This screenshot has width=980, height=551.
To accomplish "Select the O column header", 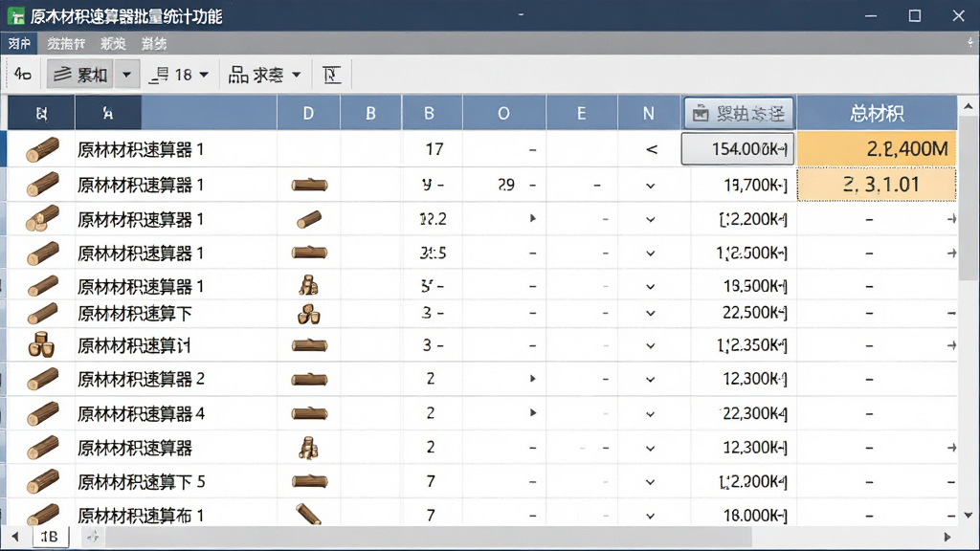I will pos(503,113).
